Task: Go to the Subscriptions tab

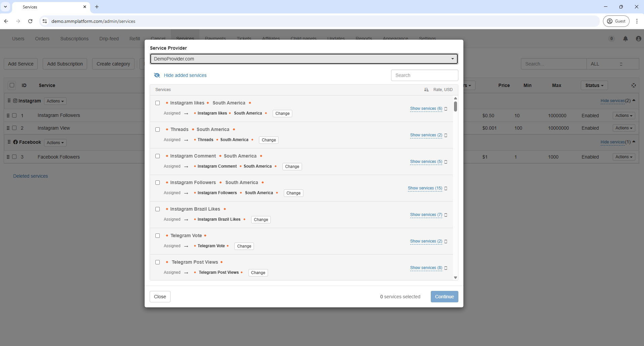Action: tap(74, 39)
